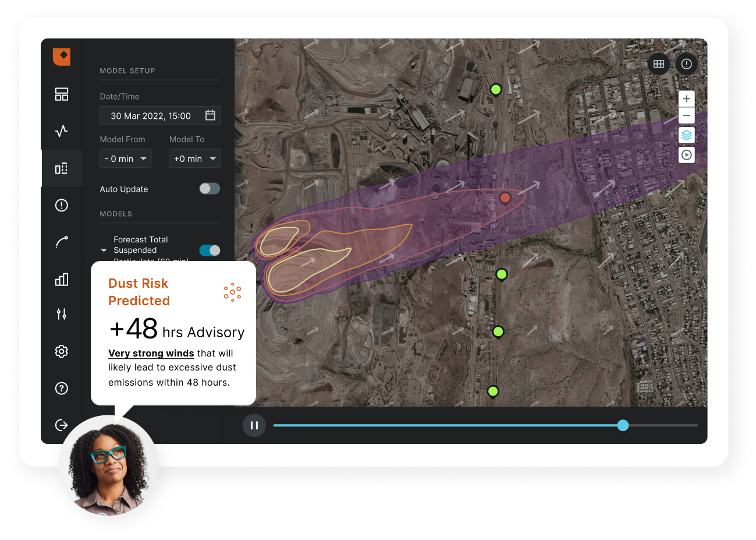
Task: Enable the Auto Update switch
Action: [x=210, y=189]
